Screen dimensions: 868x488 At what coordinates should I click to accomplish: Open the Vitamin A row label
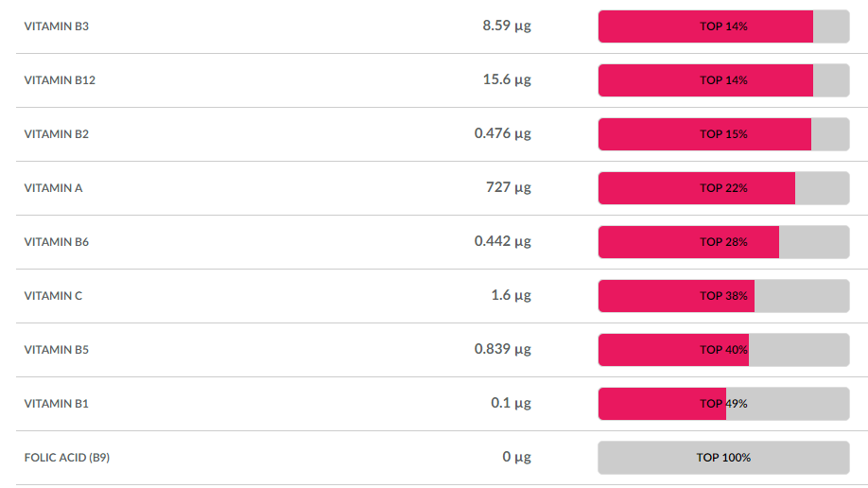(x=53, y=188)
